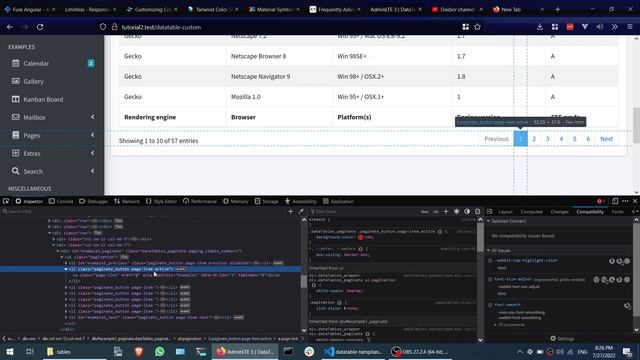Toggle the :hov pseudo-class panel button
The image size is (640, 360).
[425, 211]
